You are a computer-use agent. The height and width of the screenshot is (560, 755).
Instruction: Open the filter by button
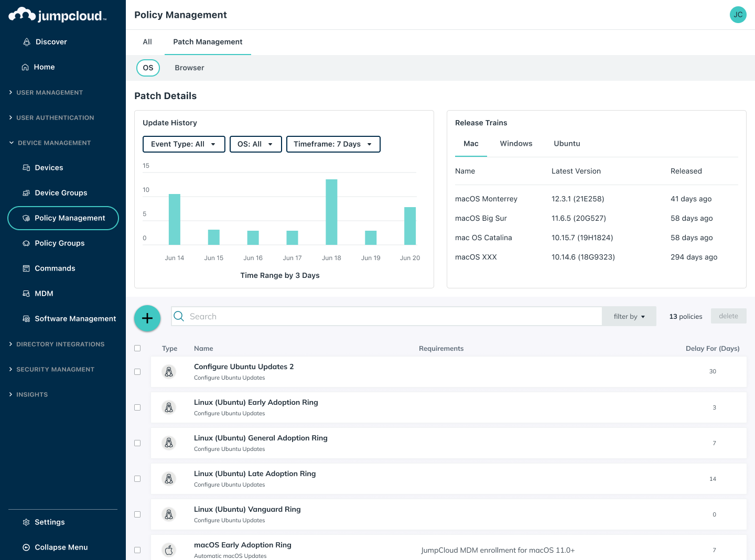coord(629,317)
